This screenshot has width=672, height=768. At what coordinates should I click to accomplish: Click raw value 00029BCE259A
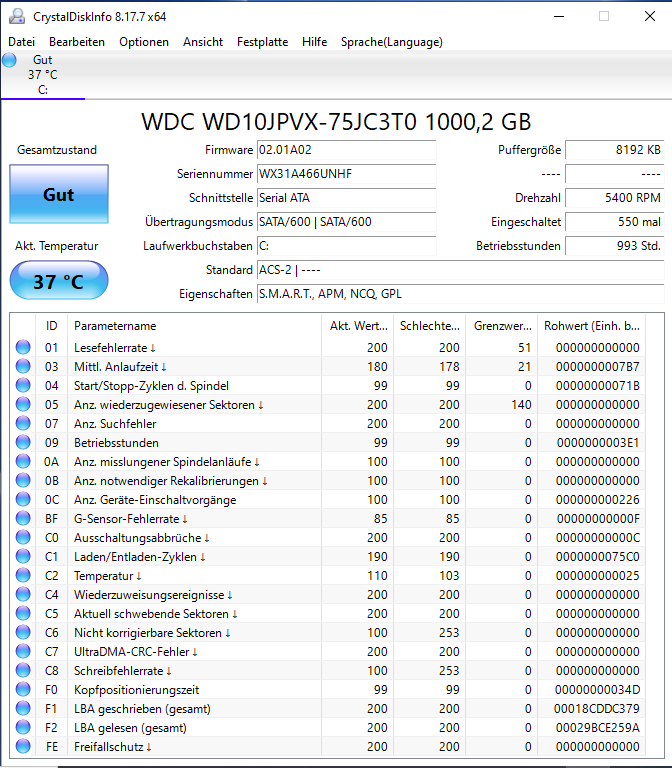click(598, 728)
